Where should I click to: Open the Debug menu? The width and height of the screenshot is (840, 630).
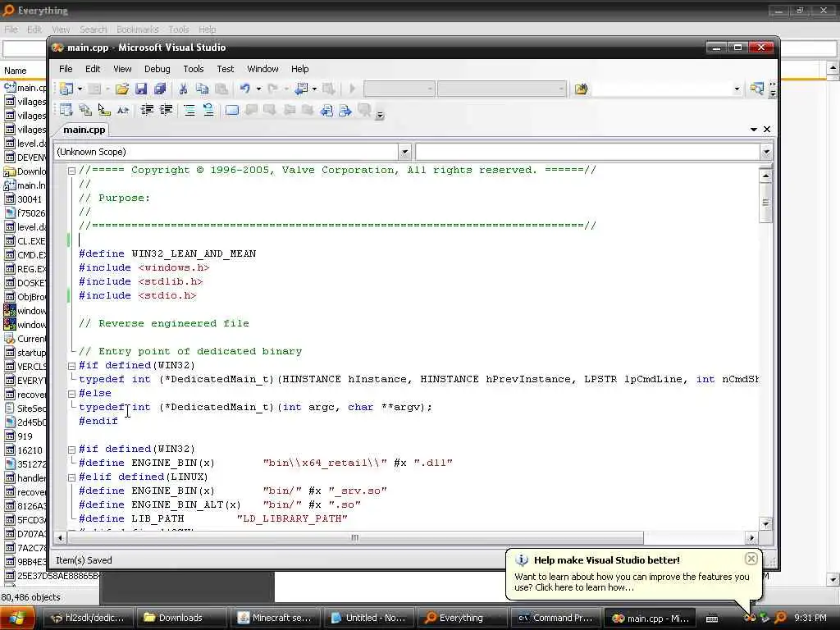click(157, 69)
